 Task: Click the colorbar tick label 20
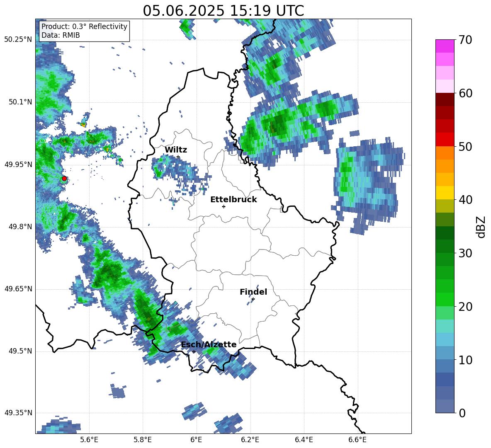[x=465, y=307]
